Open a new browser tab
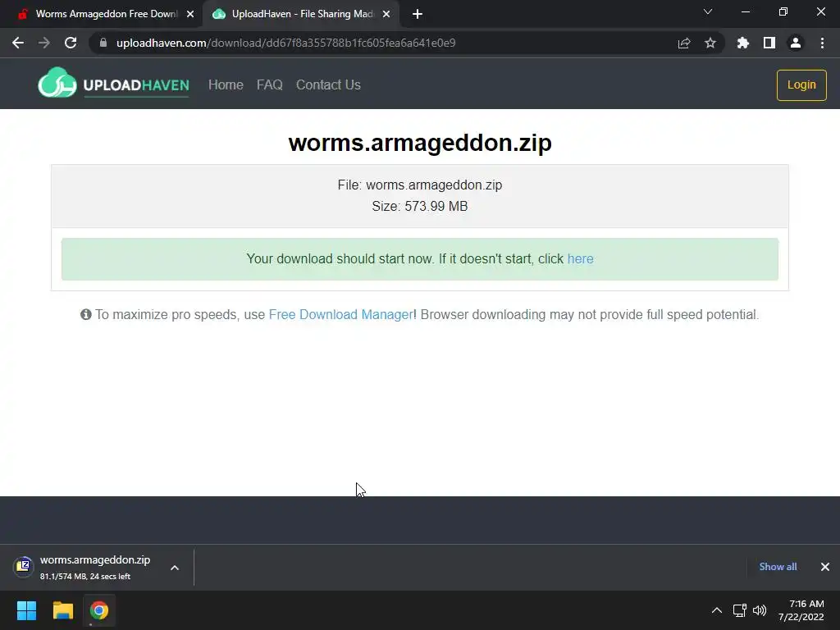Screen dimensions: 840x630 pos(418,14)
